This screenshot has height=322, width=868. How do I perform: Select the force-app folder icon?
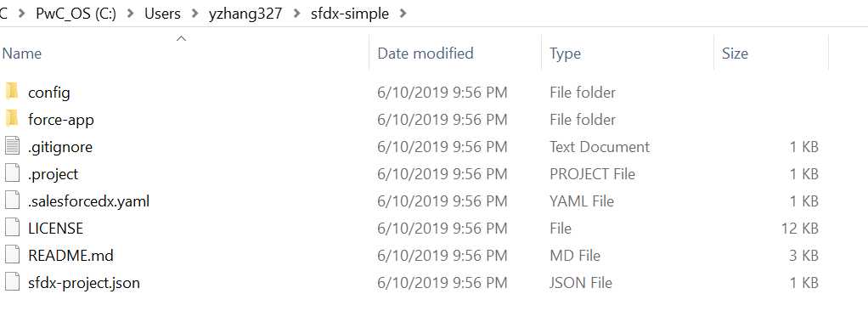(12, 119)
